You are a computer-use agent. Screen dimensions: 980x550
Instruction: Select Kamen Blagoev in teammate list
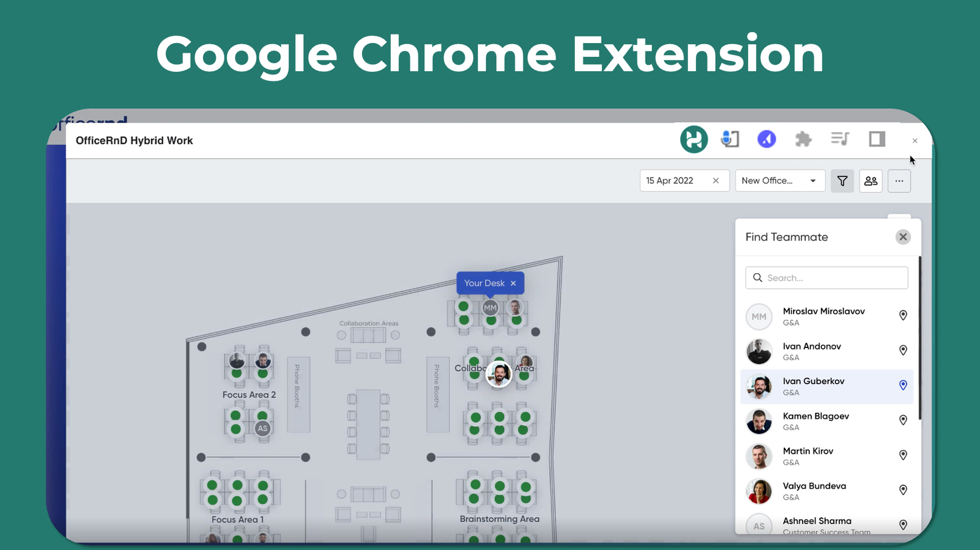click(827, 421)
